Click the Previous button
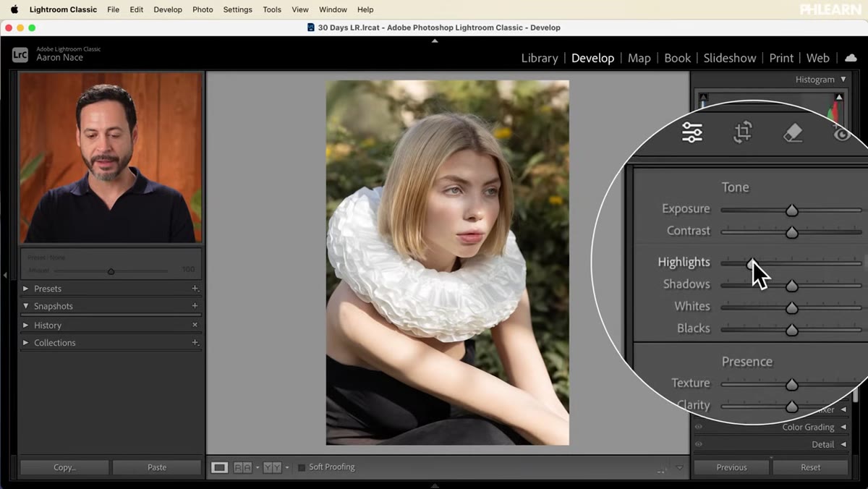Image resolution: width=868 pixels, height=489 pixels. [x=731, y=467]
